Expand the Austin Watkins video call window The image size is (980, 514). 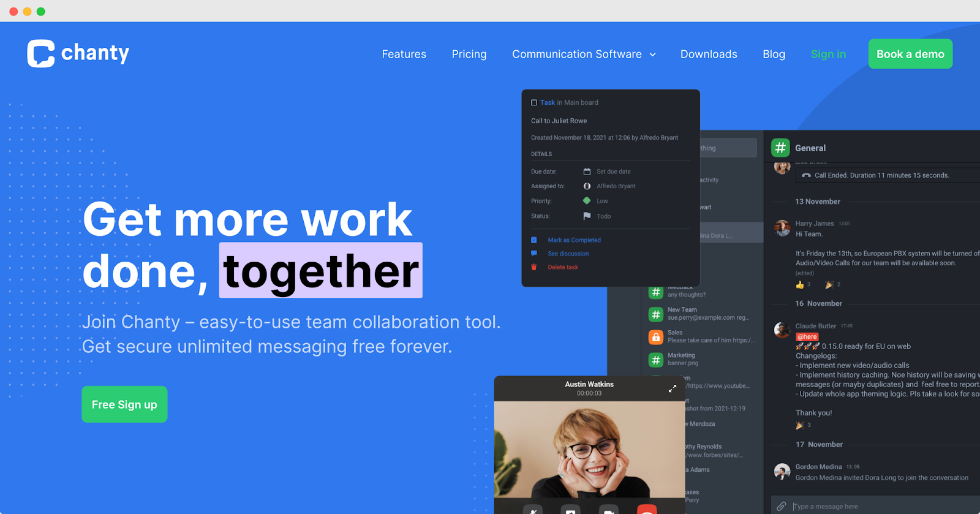point(673,388)
